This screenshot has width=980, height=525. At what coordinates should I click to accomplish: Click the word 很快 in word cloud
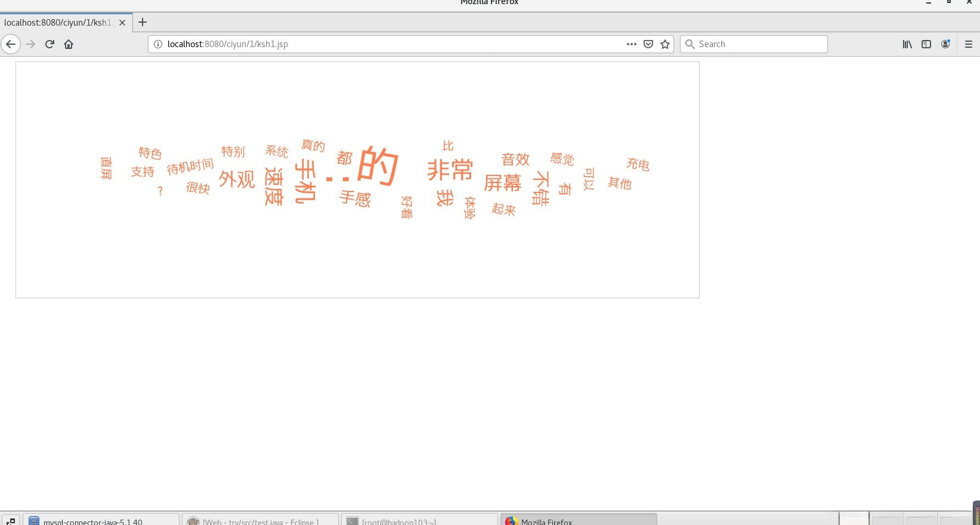pyautogui.click(x=197, y=188)
